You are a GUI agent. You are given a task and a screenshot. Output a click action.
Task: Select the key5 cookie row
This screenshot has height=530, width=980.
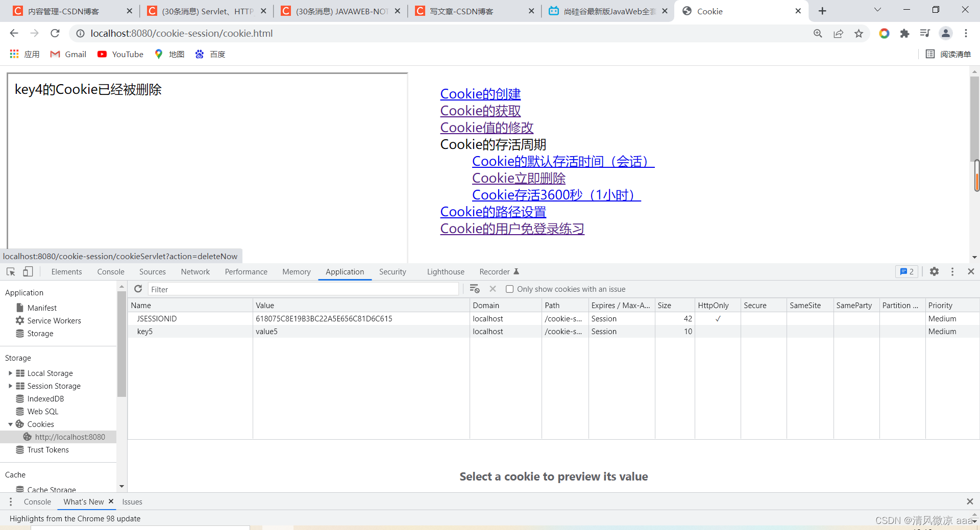coord(553,332)
